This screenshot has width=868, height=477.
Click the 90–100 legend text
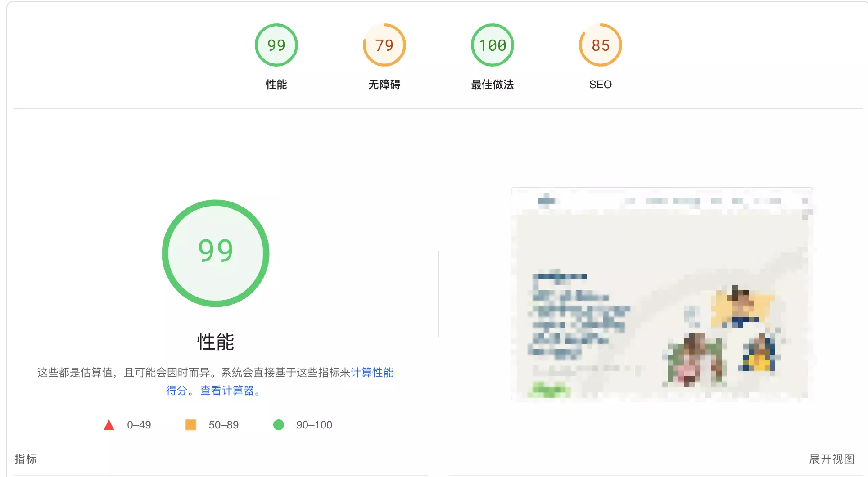click(314, 425)
